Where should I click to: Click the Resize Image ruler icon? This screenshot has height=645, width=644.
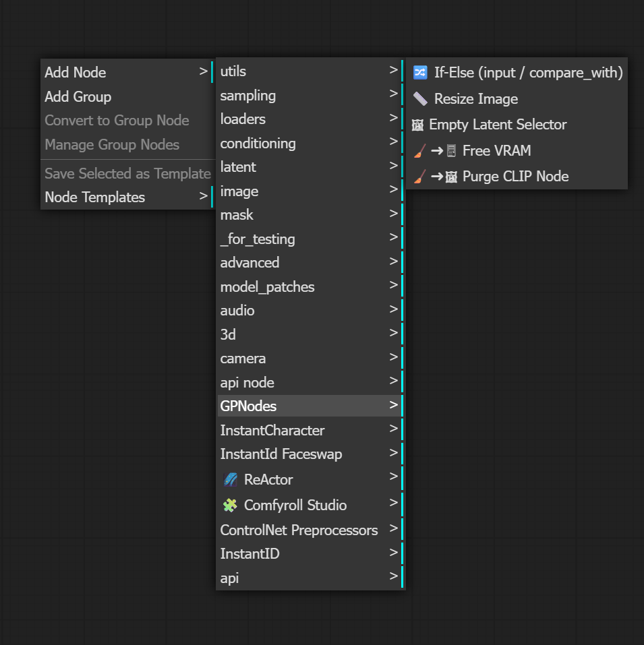pyautogui.click(x=420, y=98)
